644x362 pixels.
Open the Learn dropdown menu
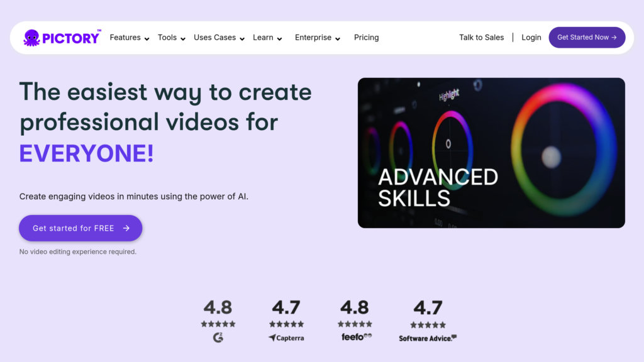(x=267, y=38)
